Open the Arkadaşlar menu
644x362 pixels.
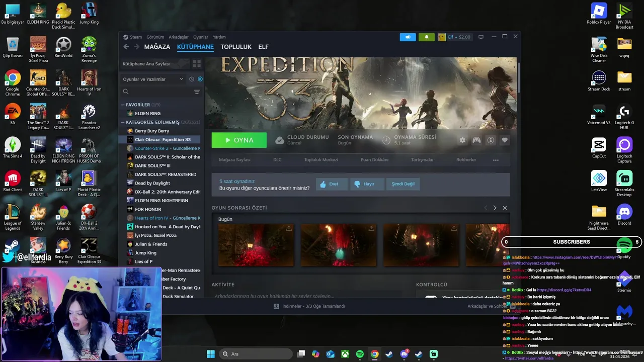pyautogui.click(x=179, y=37)
